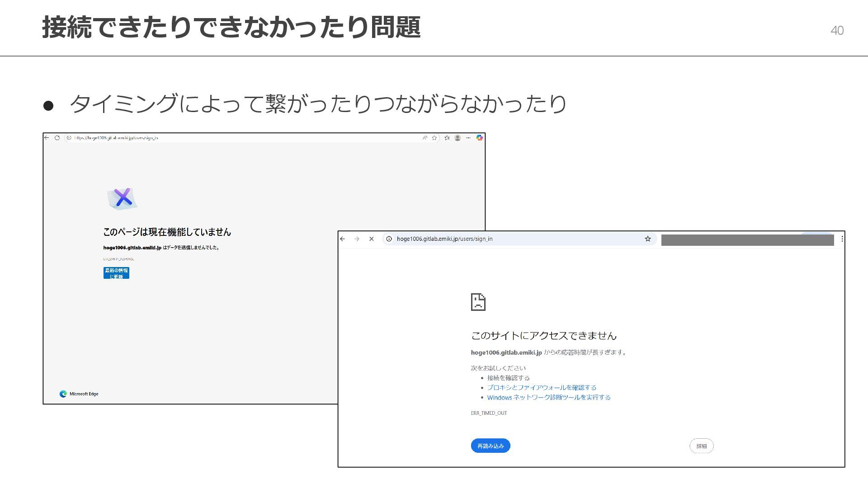The image size is (868, 488).
Task: Click the 再読み込み button
Action: click(491, 446)
